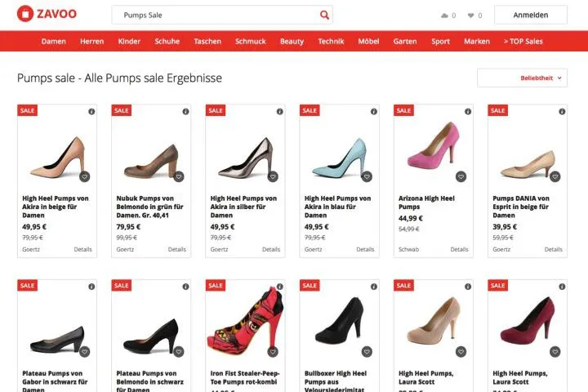Favorite the Plateau Pumps von Gabor
The height and width of the screenshot is (392, 588).
(x=85, y=351)
